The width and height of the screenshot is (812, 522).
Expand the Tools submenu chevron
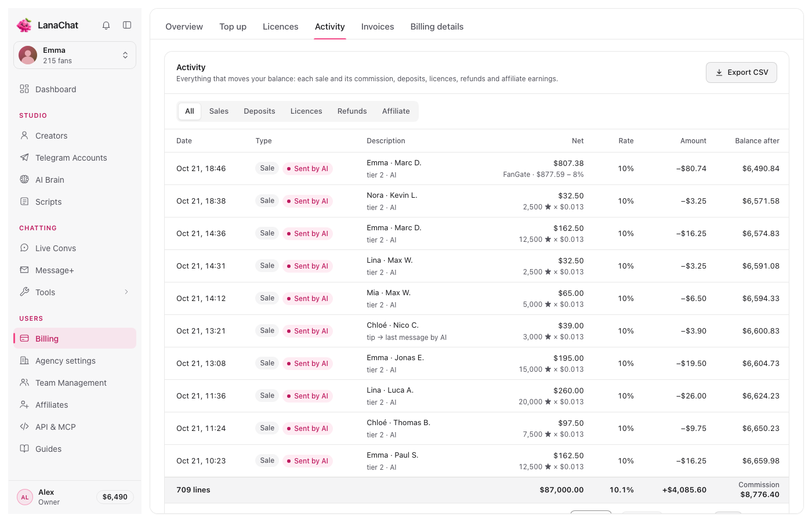126,292
